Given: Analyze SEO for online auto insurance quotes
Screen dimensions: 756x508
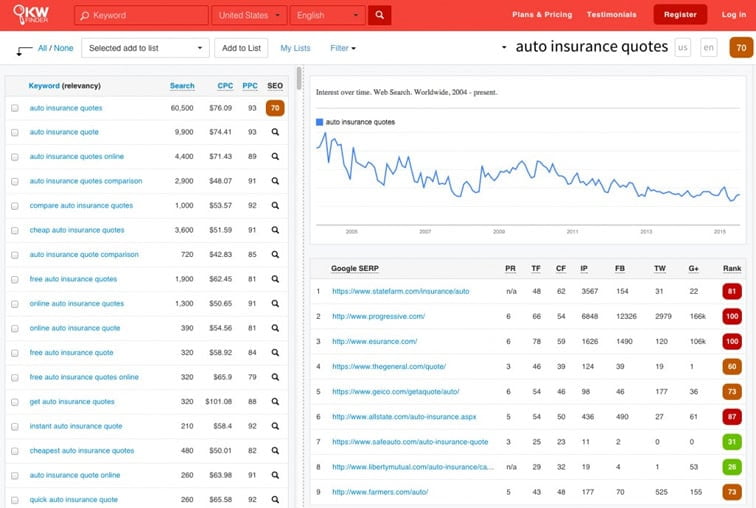Looking at the screenshot, I should click(x=275, y=304).
